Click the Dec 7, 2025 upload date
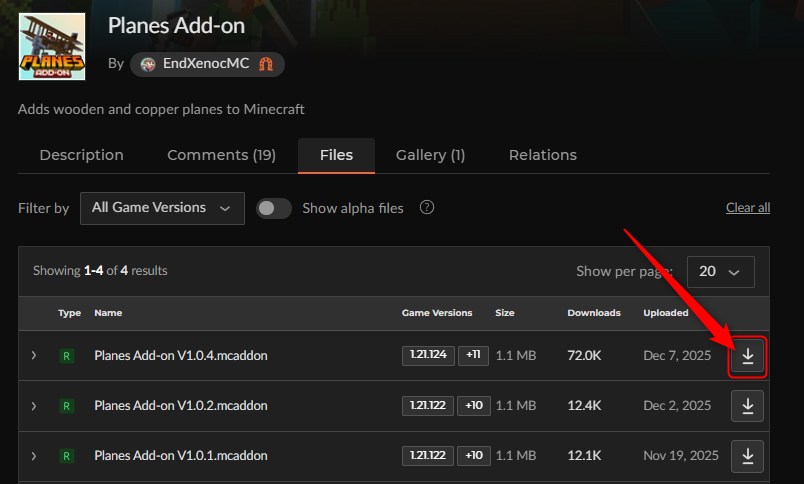The width and height of the screenshot is (804, 484). [x=677, y=356]
